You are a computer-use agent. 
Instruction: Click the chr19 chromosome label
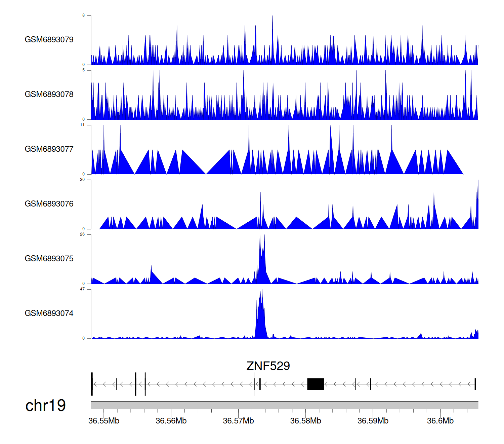[45, 406]
